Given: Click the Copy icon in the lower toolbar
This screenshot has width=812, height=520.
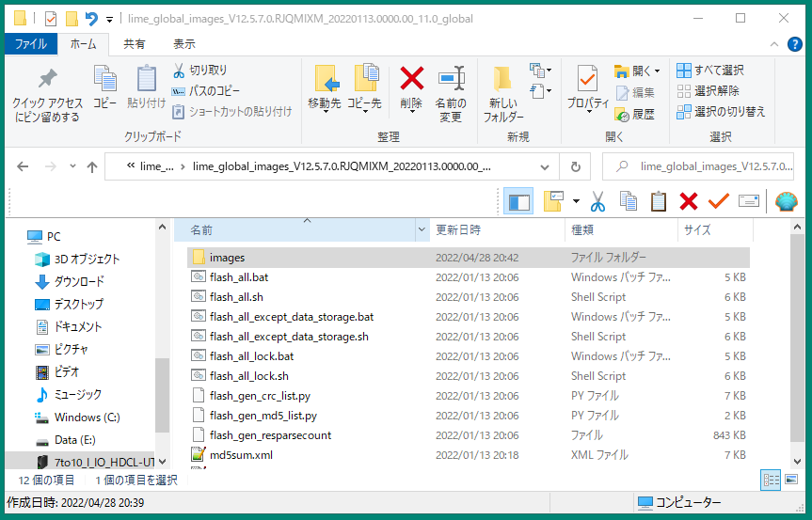Looking at the screenshot, I should tap(629, 201).
